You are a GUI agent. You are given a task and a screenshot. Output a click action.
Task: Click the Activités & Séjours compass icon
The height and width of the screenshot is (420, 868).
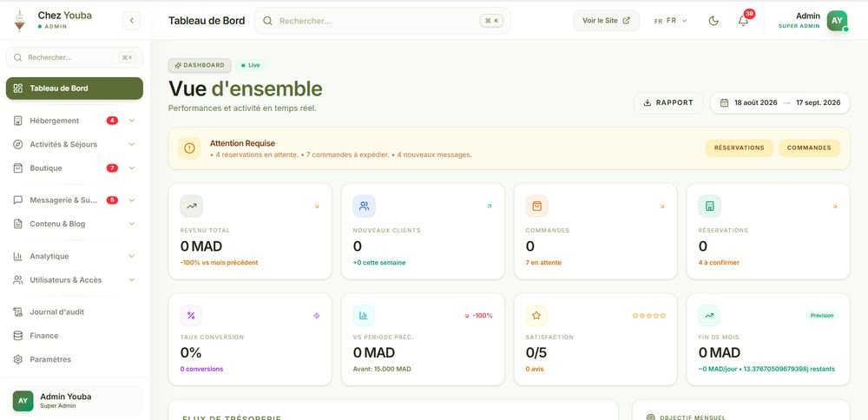pyautogui.click(x=17, y=144)
